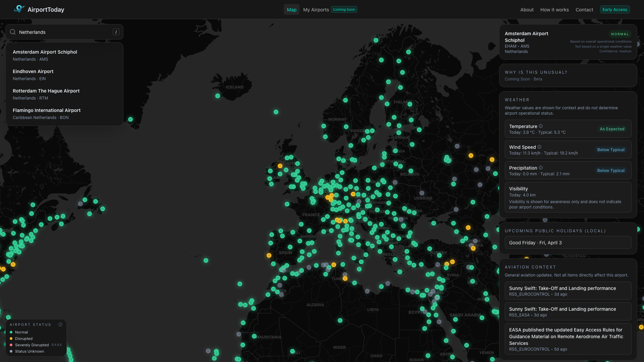Click the Disrupted yellow legend swatch
This screenshot has width=644, height=362.
(x=11, y=339)
